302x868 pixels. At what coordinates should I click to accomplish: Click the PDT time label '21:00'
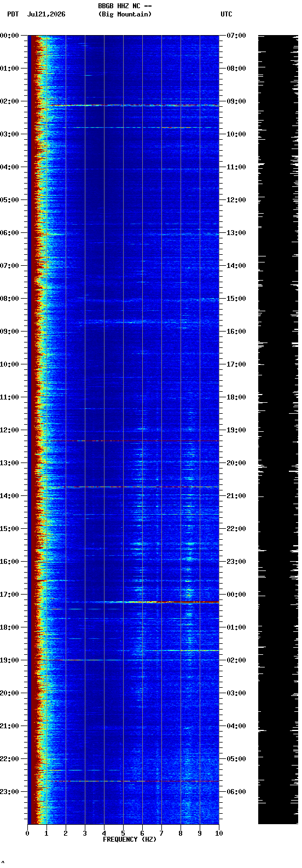point(9,726)
